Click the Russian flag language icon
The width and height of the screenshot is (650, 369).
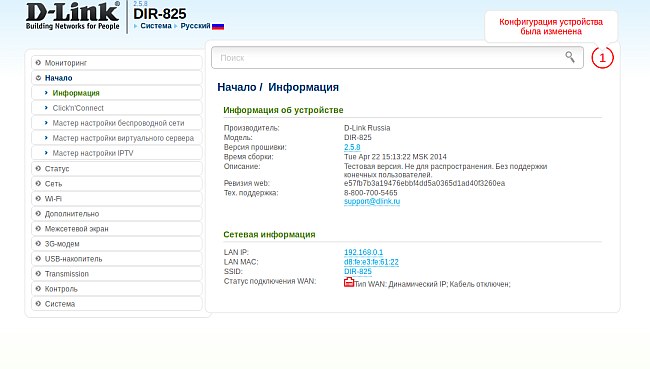(218, 26)
